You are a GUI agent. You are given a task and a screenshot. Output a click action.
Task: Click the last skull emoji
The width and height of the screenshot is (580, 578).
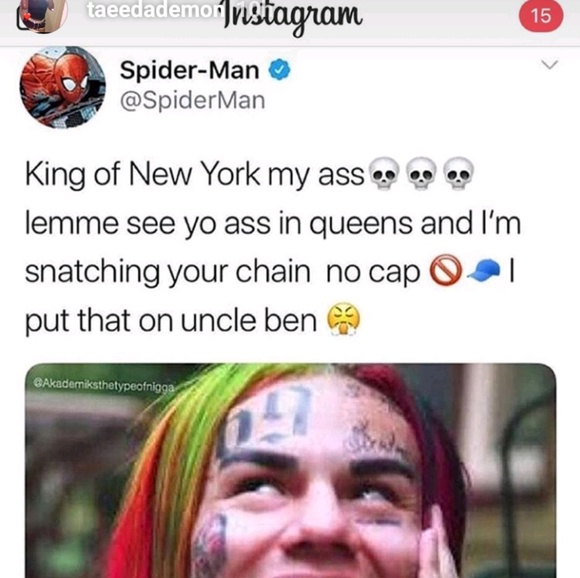(x=458, y=173)
